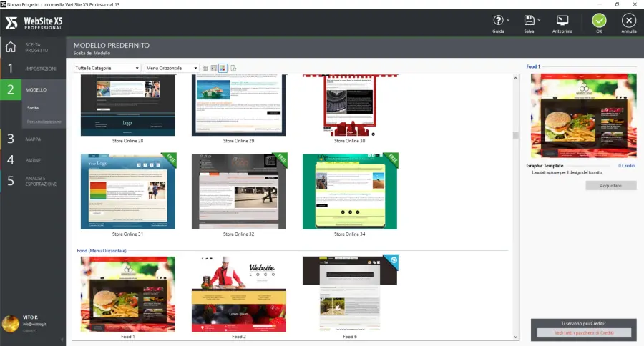Select the Scelta sub-item
Viewport: 644px width, 346px height.
click(x=33, y=107)
